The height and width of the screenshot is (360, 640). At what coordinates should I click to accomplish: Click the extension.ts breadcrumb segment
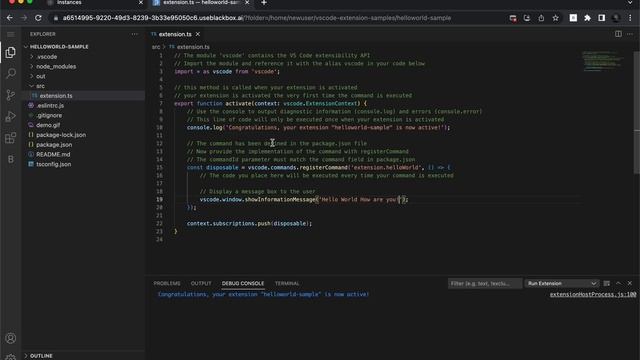point(193,47)
